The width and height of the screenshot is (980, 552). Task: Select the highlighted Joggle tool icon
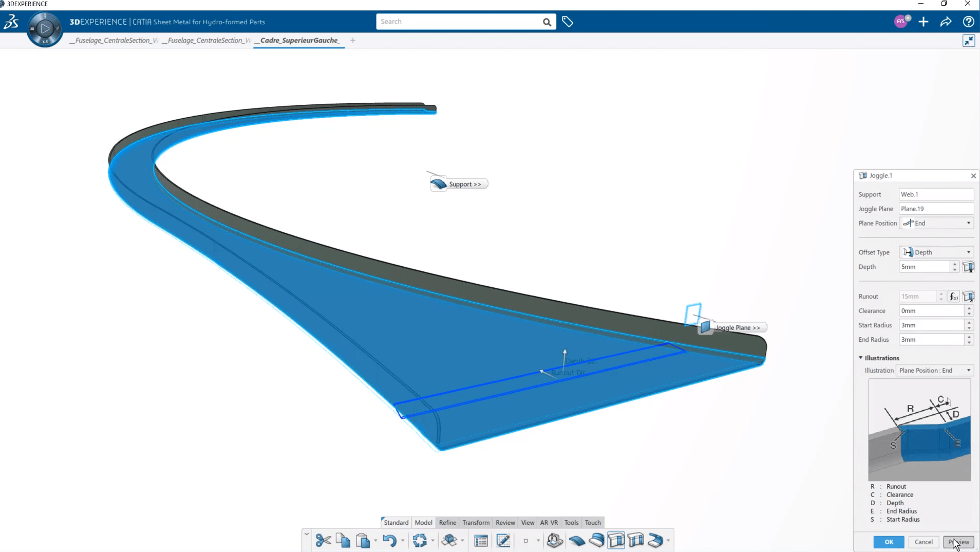[x=616, y=540]
